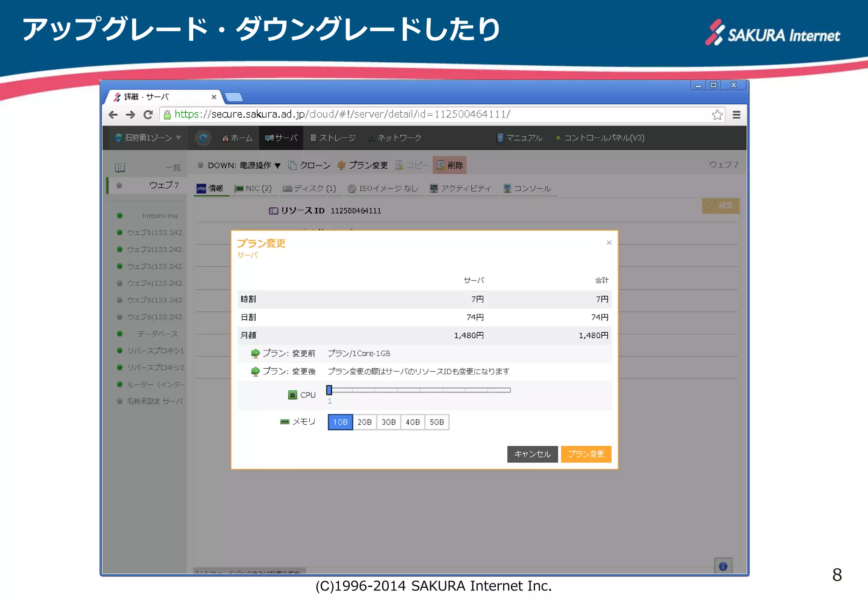Open DOWN: 電源操作 power dropdown

pos(239,165)
